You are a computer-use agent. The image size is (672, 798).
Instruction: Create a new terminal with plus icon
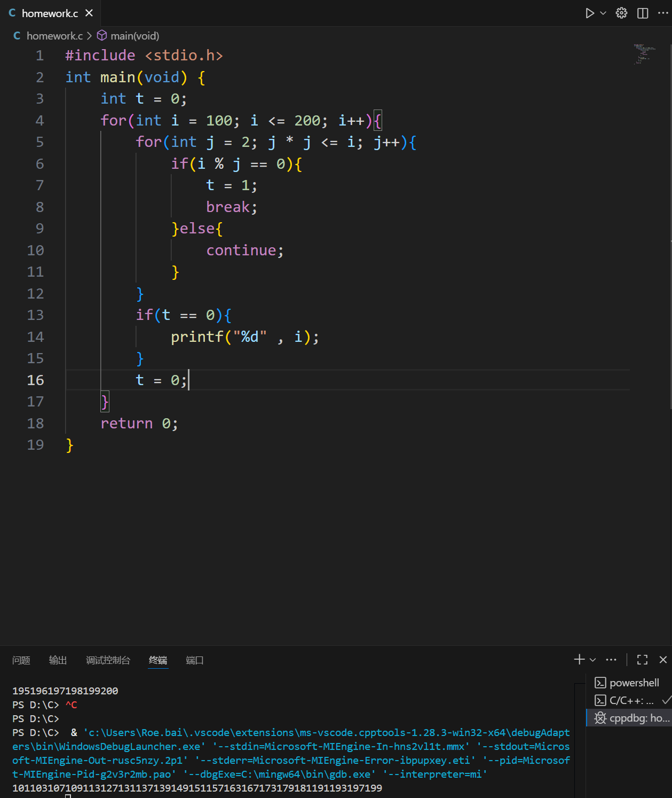579,660
